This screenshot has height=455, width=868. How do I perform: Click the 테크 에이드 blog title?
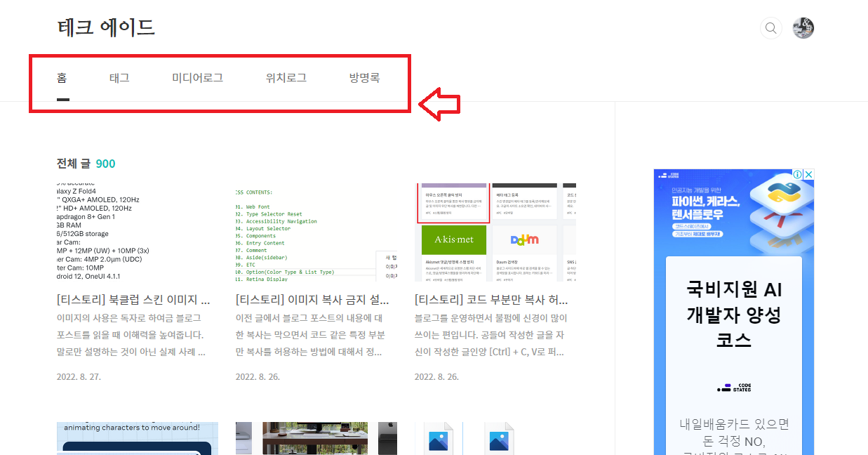(x=106, y=28)
